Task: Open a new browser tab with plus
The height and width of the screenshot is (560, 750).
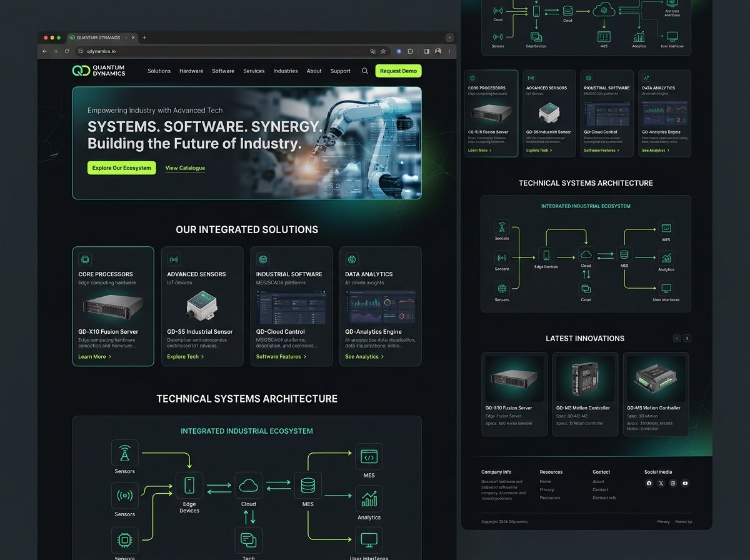Action: 144,37
